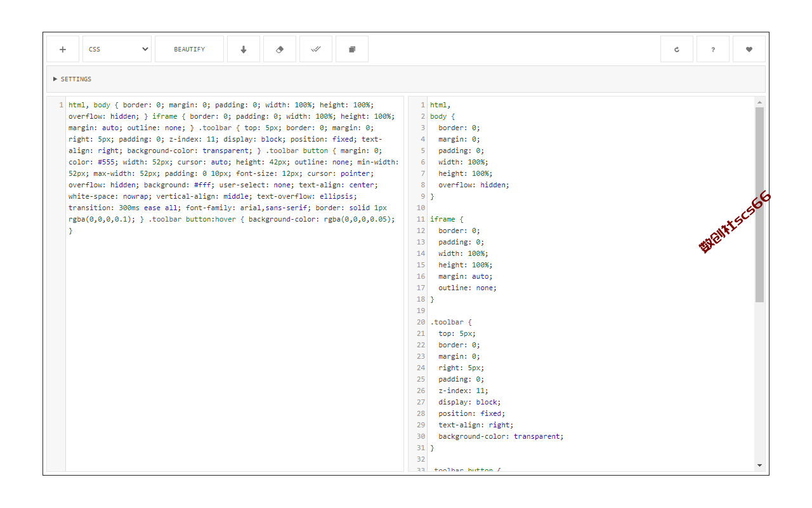812x508 pixels.
Task: Click 'text-align: right;' on output line 29
Action: click(476, 425)
